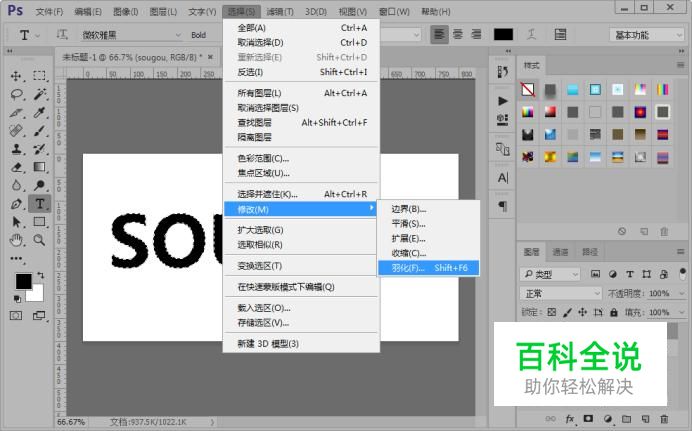Toggle Quick Mask mode icon
This screenshot has height=431, width=692.
pos(16,315)
